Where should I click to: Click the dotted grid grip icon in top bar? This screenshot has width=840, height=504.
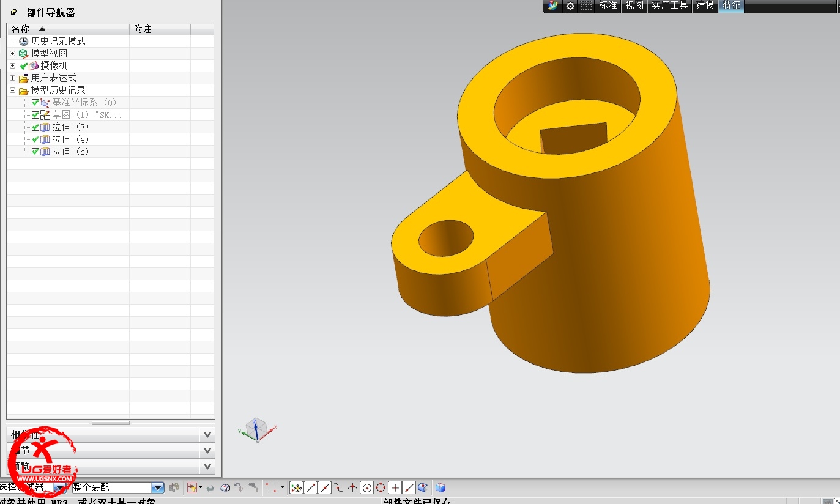coord(586,6)
